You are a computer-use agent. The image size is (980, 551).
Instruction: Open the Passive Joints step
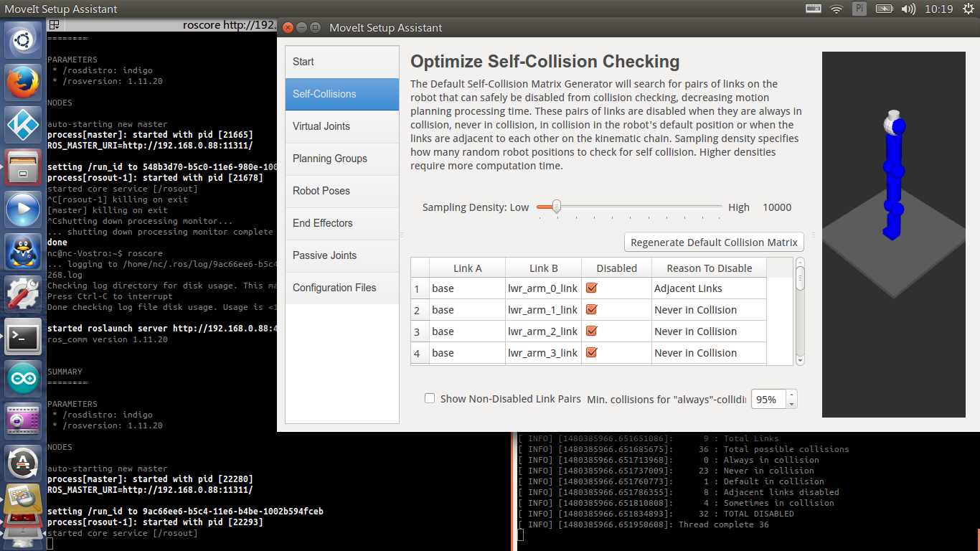click(x=342, y=255)
